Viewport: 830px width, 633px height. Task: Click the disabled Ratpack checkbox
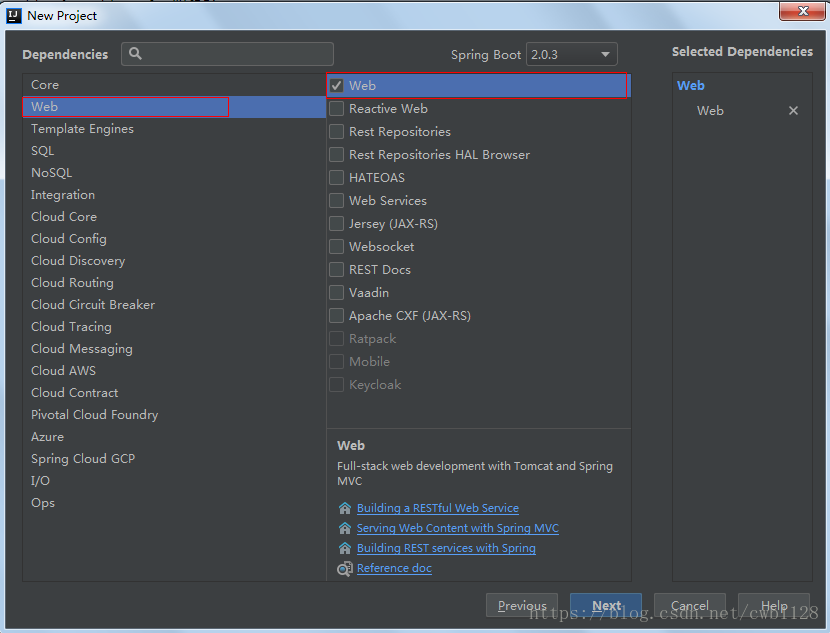337,339
